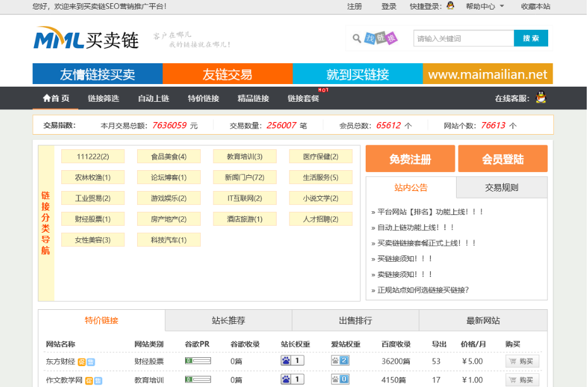Click the 友情链接买卖 blue banner
This screenshot has height=387, width=588.
(x=97, y=74)
